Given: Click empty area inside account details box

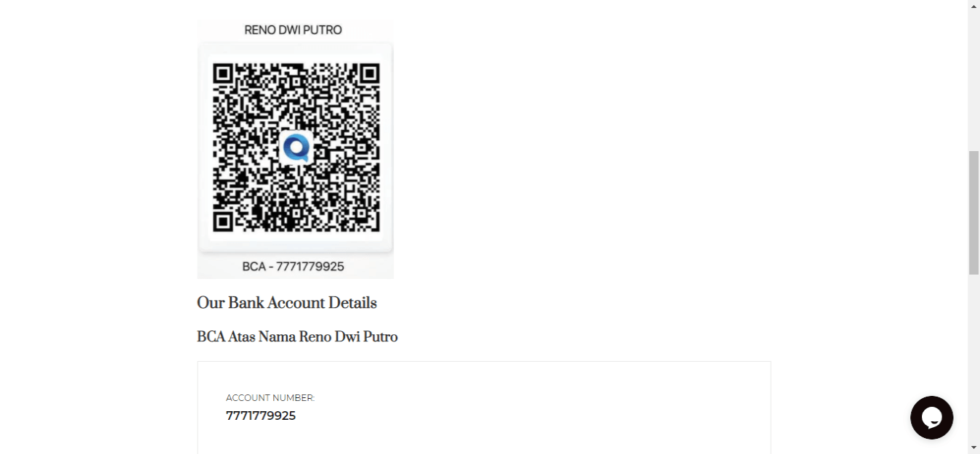Looking at the screenshot, I should click(x=545, y=407).
